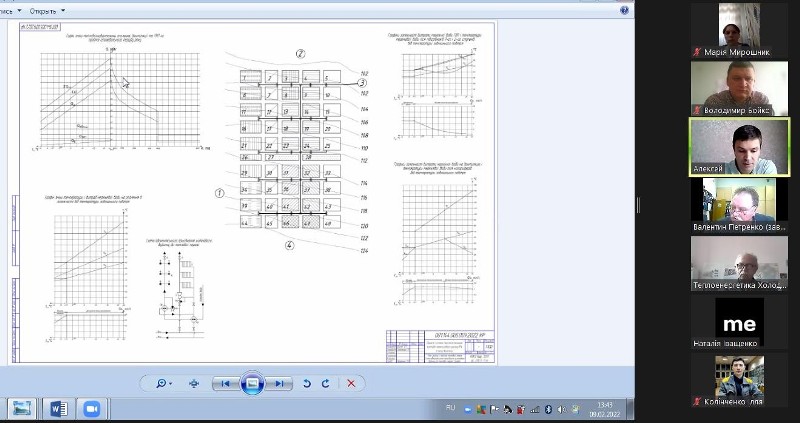Image resolution: width=800 pixels, height=423 pixels.
Task: Rotate the image clockwise
Action: click(325, 383)
